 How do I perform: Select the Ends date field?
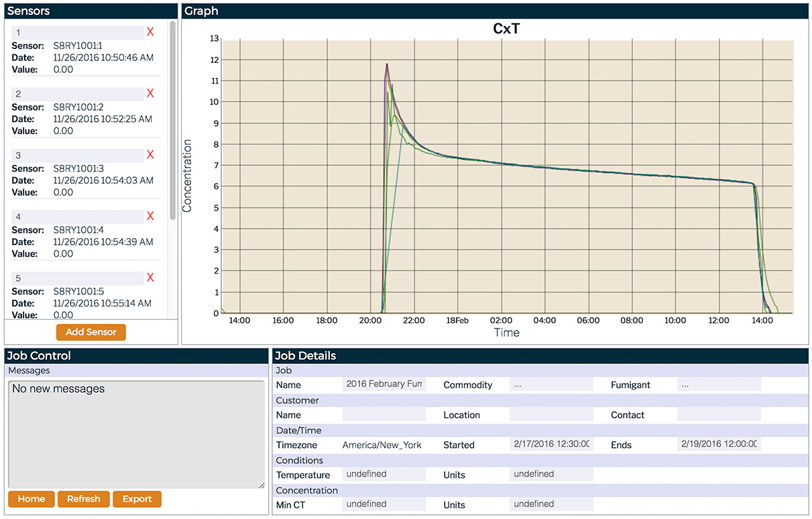[x=718, y=445]
